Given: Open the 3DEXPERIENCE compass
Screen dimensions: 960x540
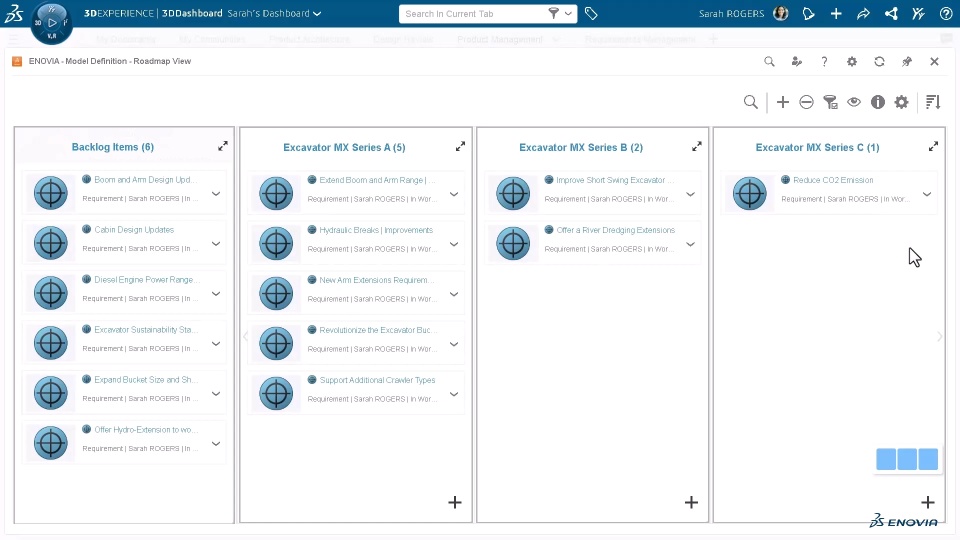Looking at the screenshot, I should 51,23.
